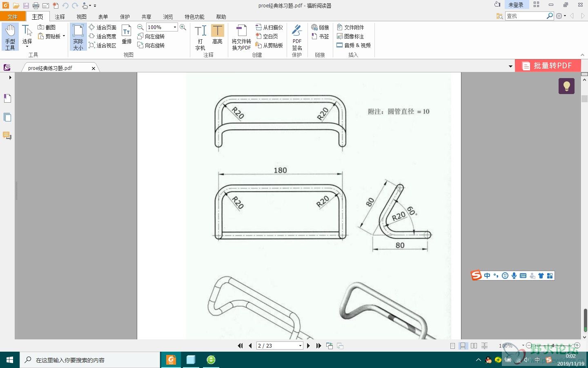Rotate the page left (向左旋转)
This screenshot has width=588, height=368.
tap(151, 36)
